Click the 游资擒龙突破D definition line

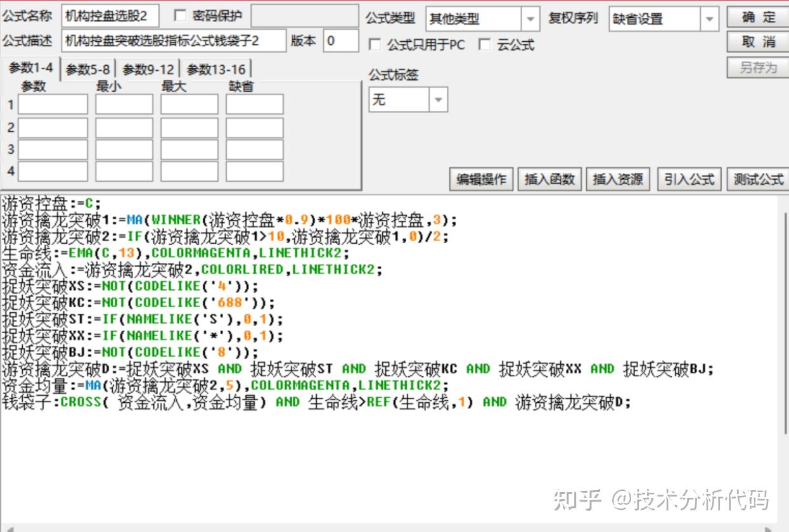pyautogui.click(x=358, y=369)
